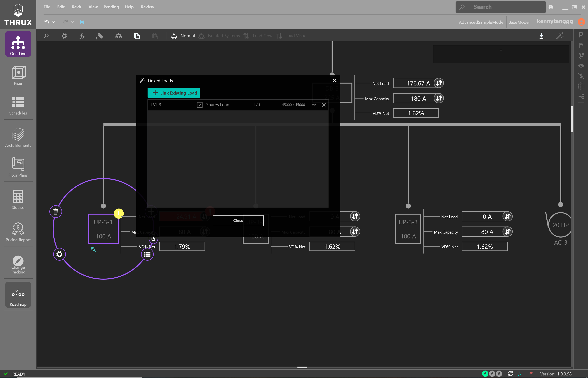Screen dimensions: 588x378
Task: Click the P icon in right sidebar
Action: pos(581,35)
